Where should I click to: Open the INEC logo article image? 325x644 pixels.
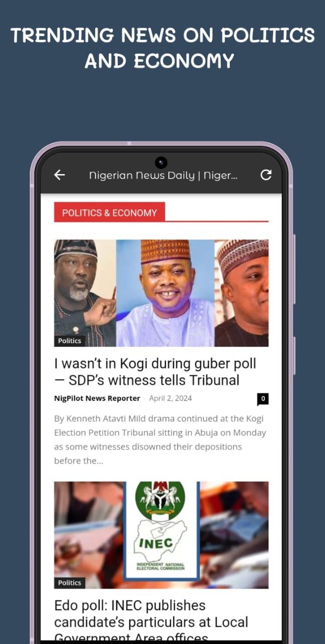161,535
